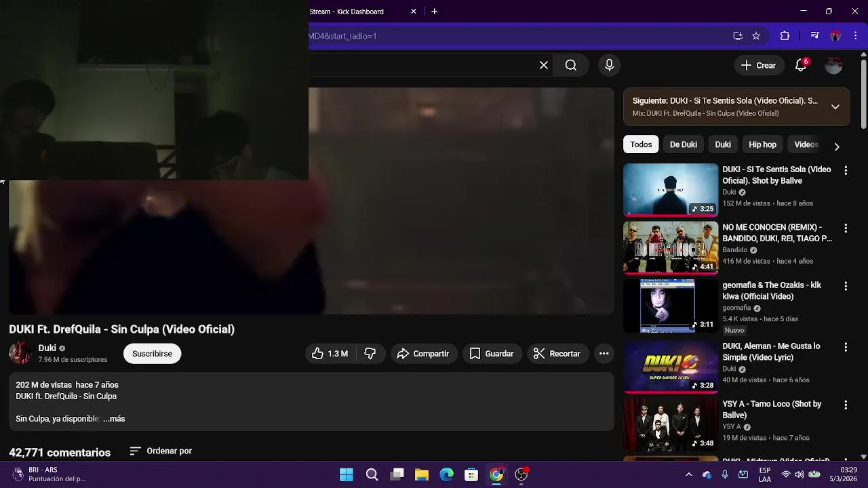Open the ESP LAA language switcher

(765, 474)
